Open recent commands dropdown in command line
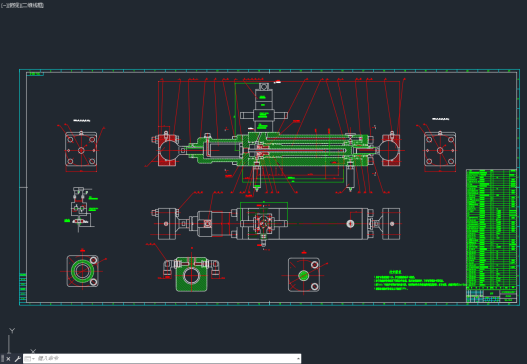This screenshot has width=527, height=364. [30, 359]
